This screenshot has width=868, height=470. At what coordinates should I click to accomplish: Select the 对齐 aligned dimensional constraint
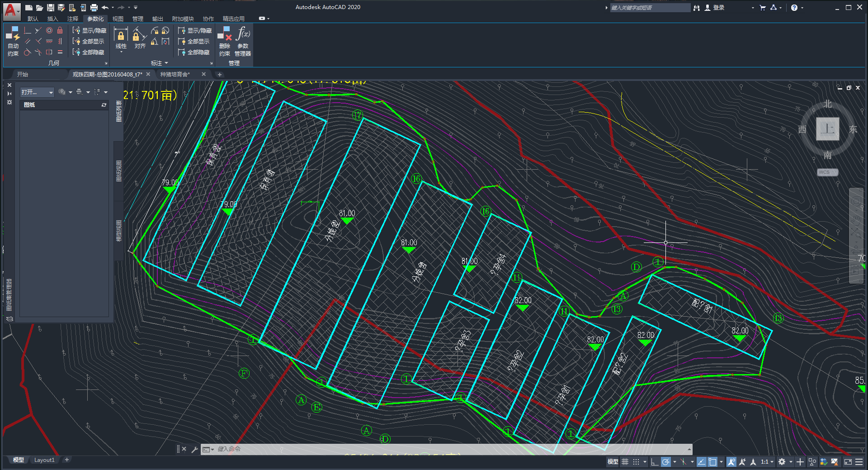pyautogui.click(x=140, y=38)
